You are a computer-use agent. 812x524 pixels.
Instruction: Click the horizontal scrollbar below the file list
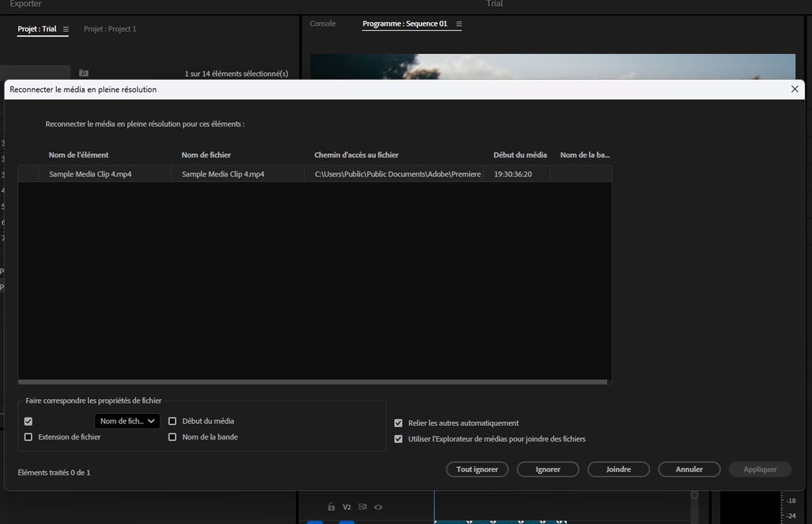point(315,381)
